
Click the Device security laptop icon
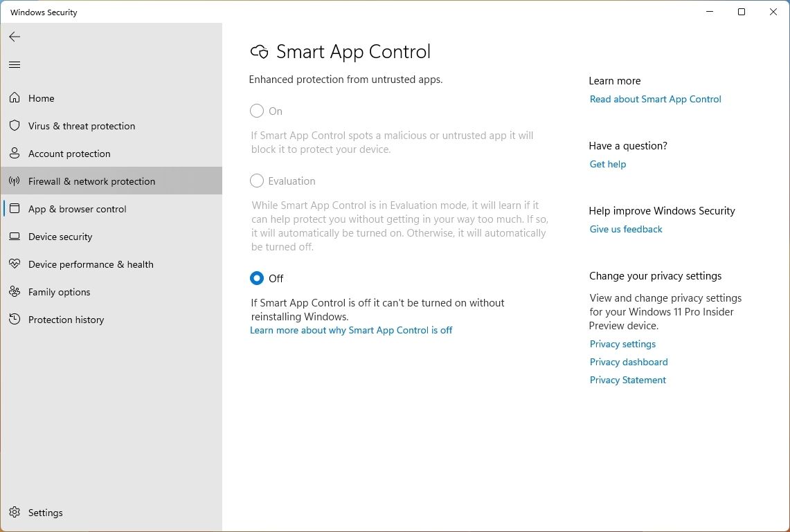(x=15, y=236)
